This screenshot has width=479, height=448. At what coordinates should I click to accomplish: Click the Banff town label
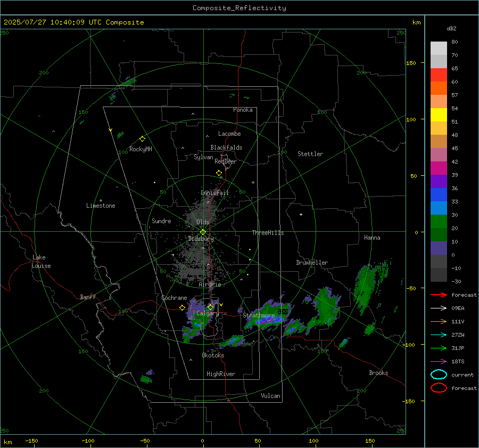pos(88,297)
